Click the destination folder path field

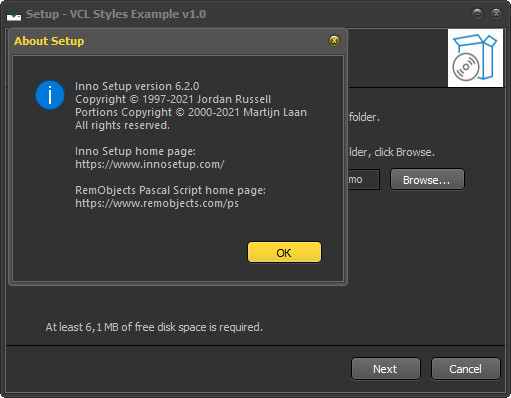(363, 180)
